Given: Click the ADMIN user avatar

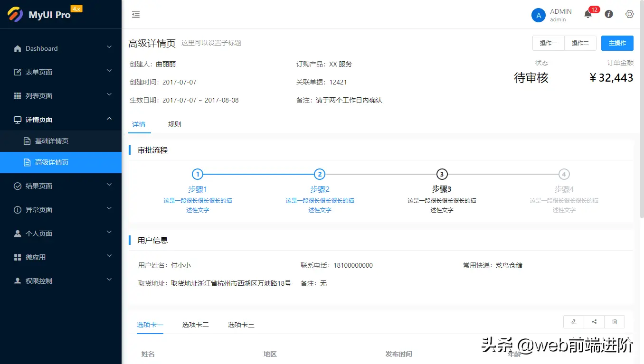Looking at the screenshot, I should [x=538, y=15].
